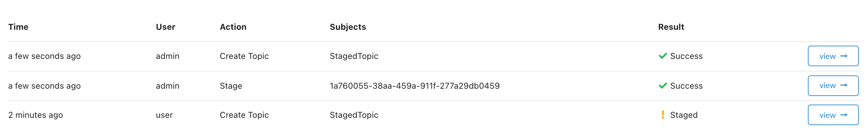The image size is (868, 137).
Task: Click the Time column header
Action: tap(18, 27)
